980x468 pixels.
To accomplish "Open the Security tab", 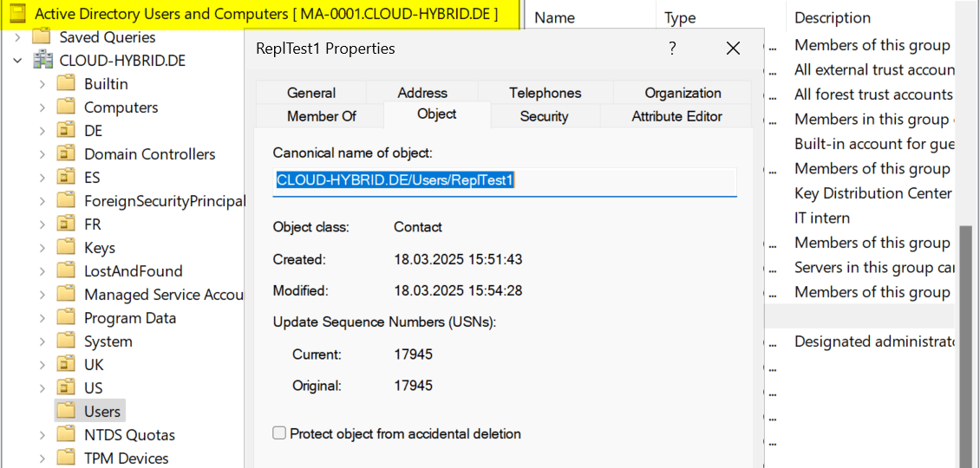I will [x=544, y=116].
